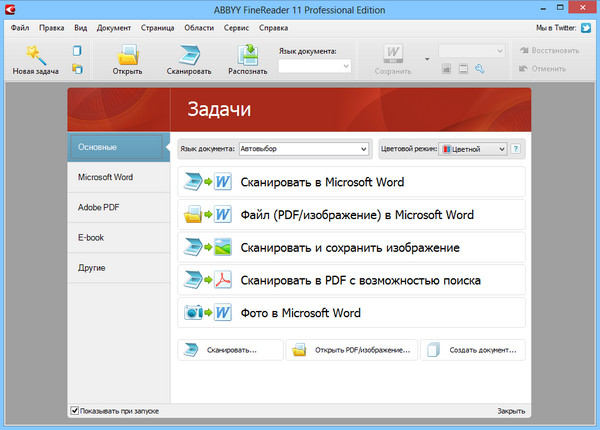The image size is (600, 430).
Task: Click the Создать документ button
Action: pyautogui.click(x=472, y=350)
